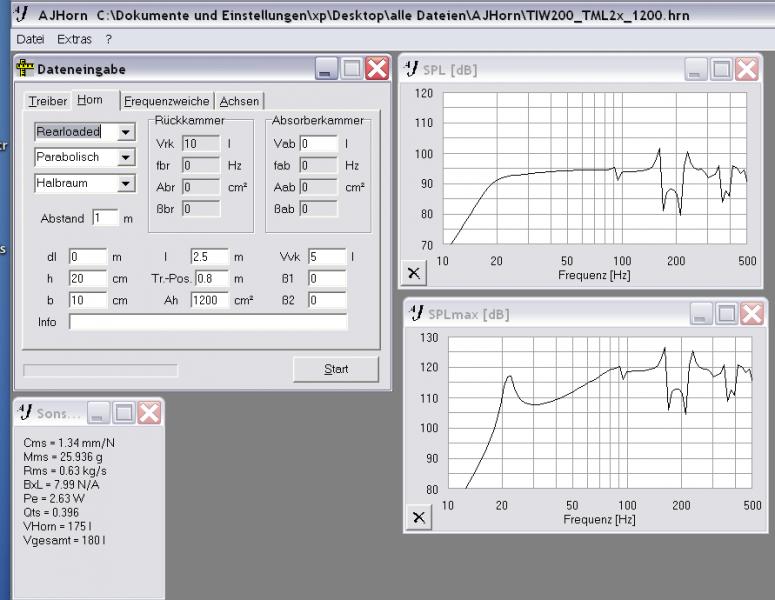Click the Dateneingabe window title icon
The width and height of the screenshot is (775, 600).
coord(26,69)
